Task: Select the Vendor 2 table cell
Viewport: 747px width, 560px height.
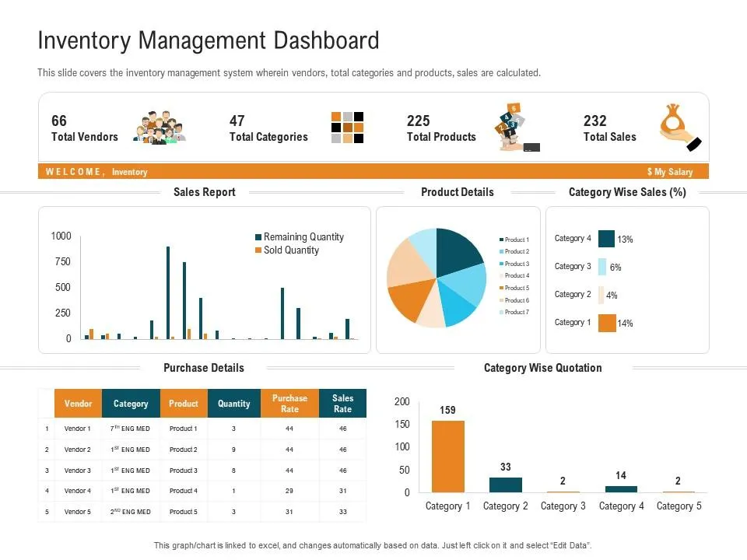Action: 78,450
